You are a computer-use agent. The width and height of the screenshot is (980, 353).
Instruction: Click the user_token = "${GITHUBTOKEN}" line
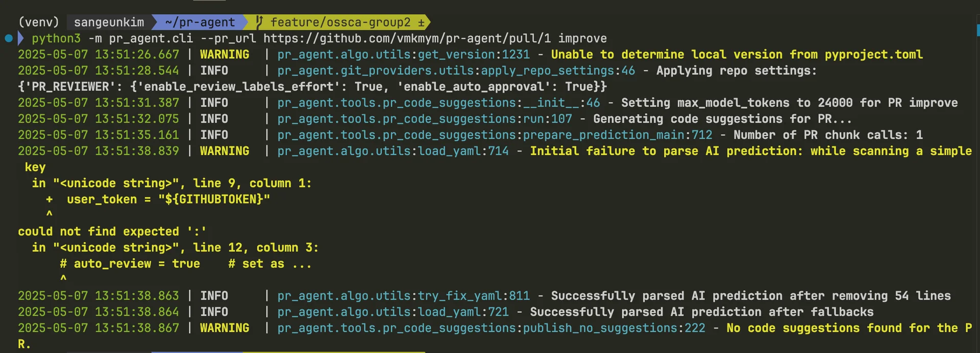coord(168,199)
